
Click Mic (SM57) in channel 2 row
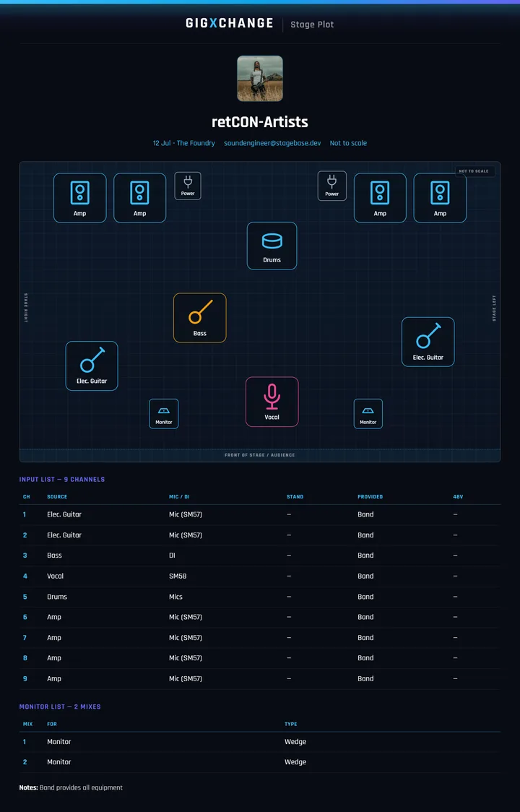click(186, 535)
